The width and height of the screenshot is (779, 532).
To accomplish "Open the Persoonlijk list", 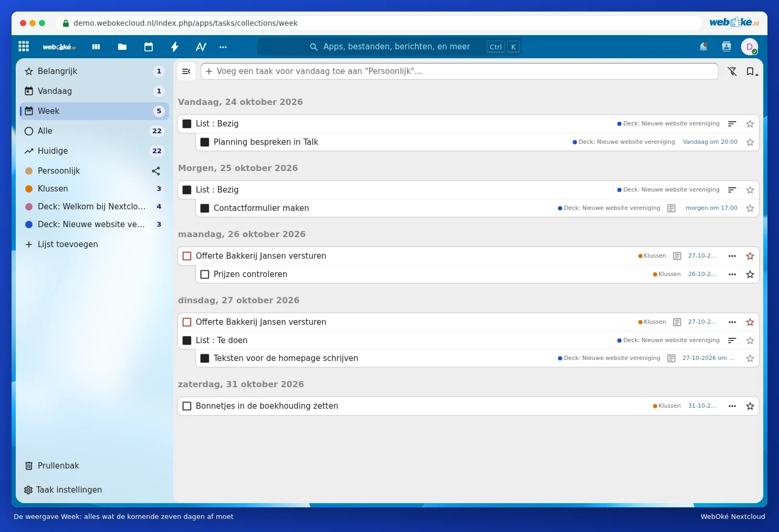I will pos(84,171).
